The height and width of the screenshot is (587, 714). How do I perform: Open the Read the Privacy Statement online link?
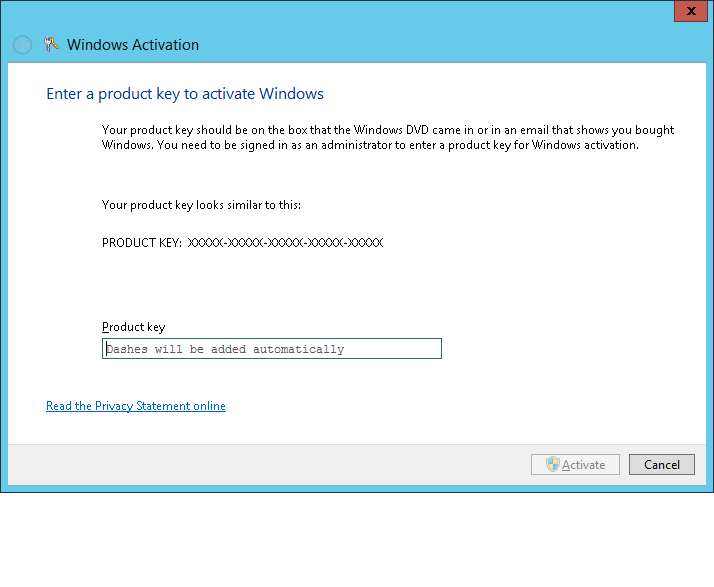pyautogui.click(x=136, y=406)
